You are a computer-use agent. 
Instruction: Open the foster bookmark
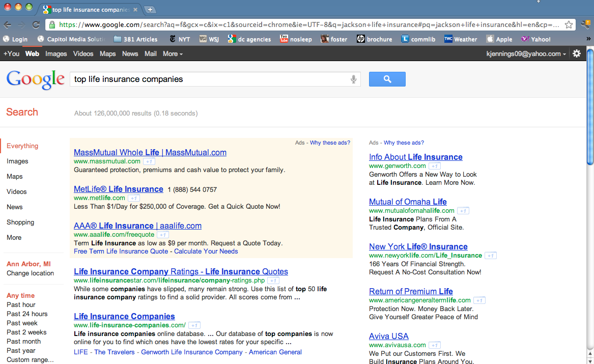334,39
